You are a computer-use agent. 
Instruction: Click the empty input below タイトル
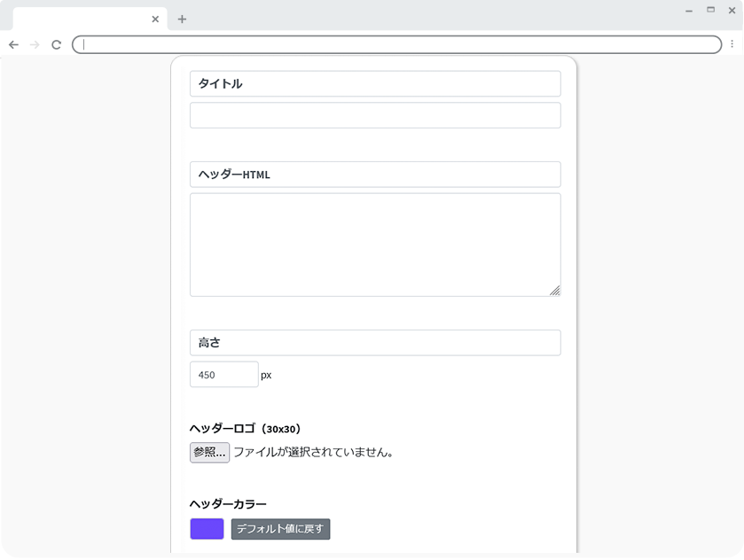click(x=375, y=115)
